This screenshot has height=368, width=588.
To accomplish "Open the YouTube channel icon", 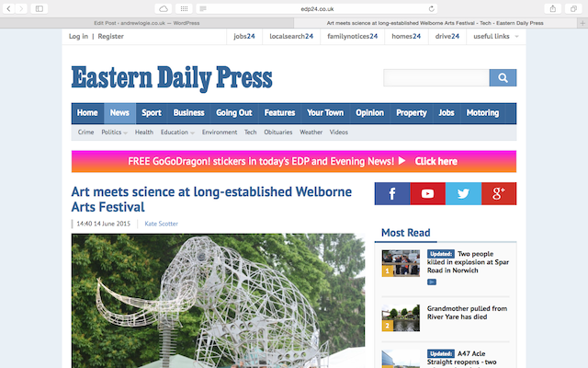I will point(427,194).
